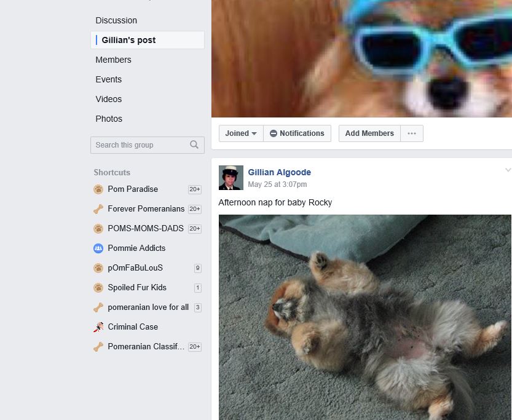Click Forever Pomeranians 20+ badge

tap(195, 209)
